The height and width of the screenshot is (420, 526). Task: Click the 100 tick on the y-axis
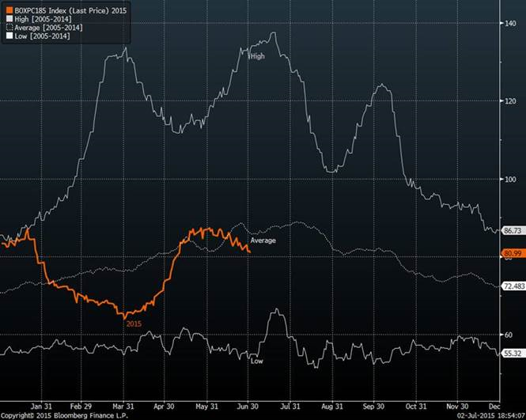coord(511,179)
